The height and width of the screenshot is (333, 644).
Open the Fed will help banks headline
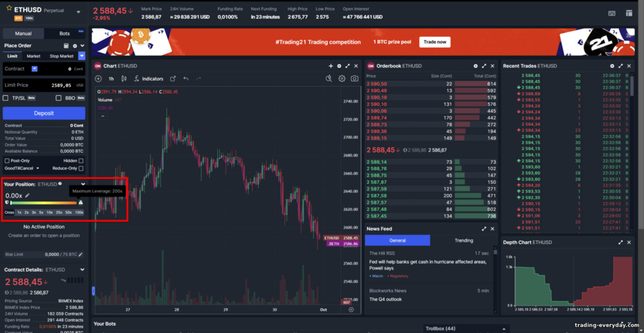click(428, 265)
